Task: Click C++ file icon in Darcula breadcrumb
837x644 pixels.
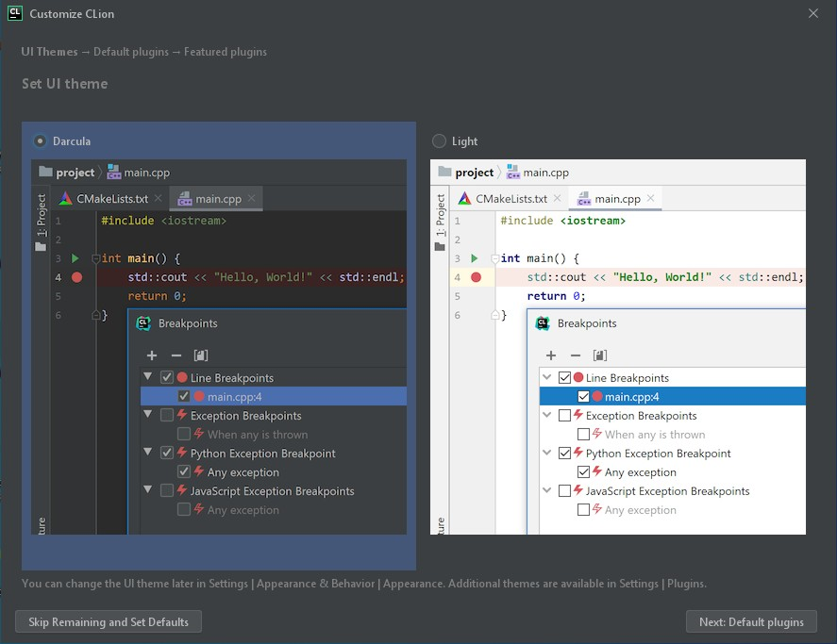Action: [113, 172]
